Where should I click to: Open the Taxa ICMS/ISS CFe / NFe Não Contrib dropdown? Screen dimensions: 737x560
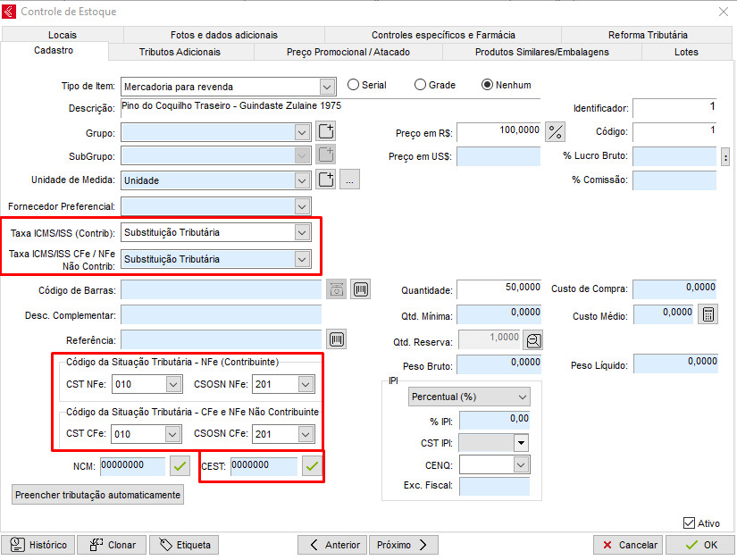(302, 259)
